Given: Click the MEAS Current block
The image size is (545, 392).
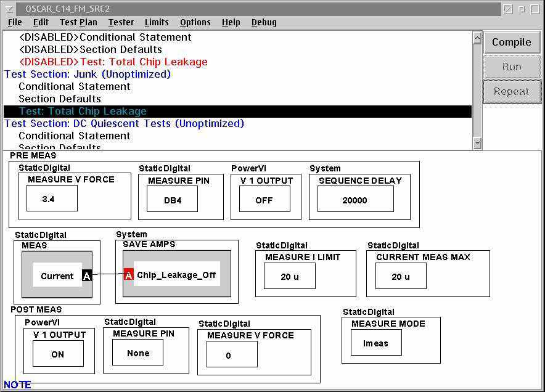Looking at the screenshot, I should tap(57, 274).
